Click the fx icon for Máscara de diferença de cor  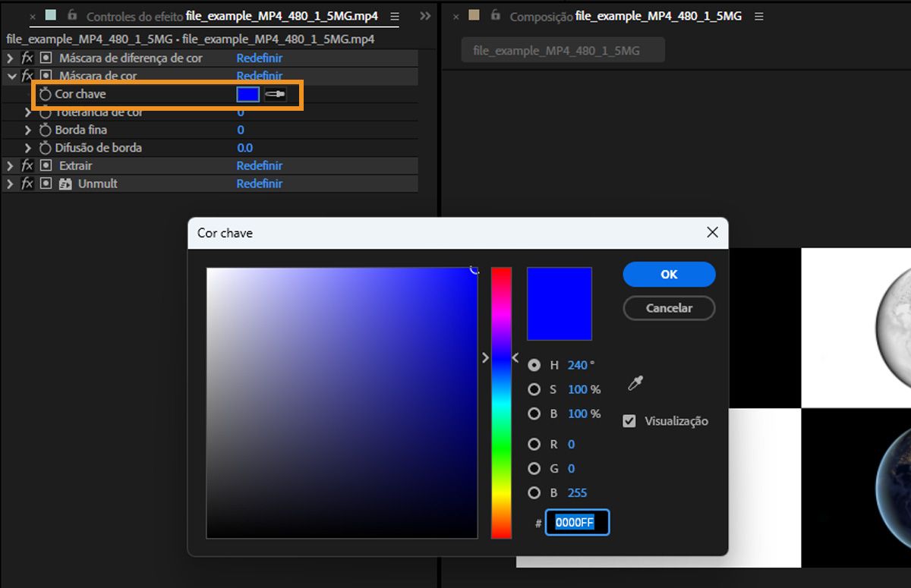pyautogui.click(x=27, y=58)
